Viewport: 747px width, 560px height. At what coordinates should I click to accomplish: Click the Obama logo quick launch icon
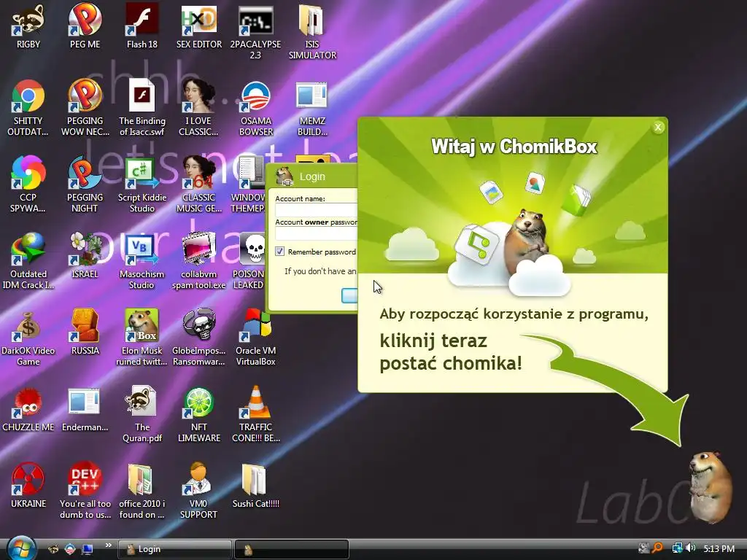pos(70,549)
